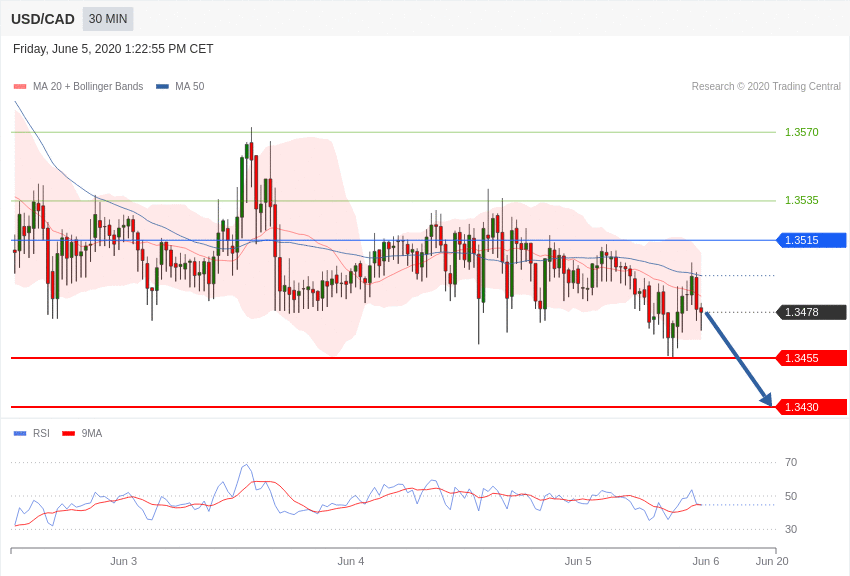Viewport: 850px width, 576px height.
Task: Toggle the RSI blue legend swatch
Action: pos(20,433)
